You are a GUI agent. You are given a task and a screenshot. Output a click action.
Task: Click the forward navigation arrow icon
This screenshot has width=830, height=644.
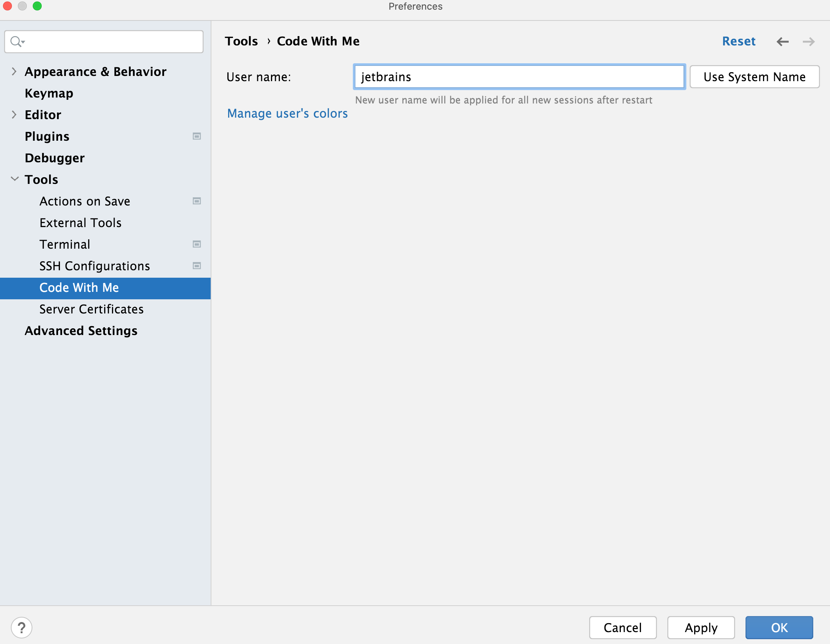pos(808,41)
